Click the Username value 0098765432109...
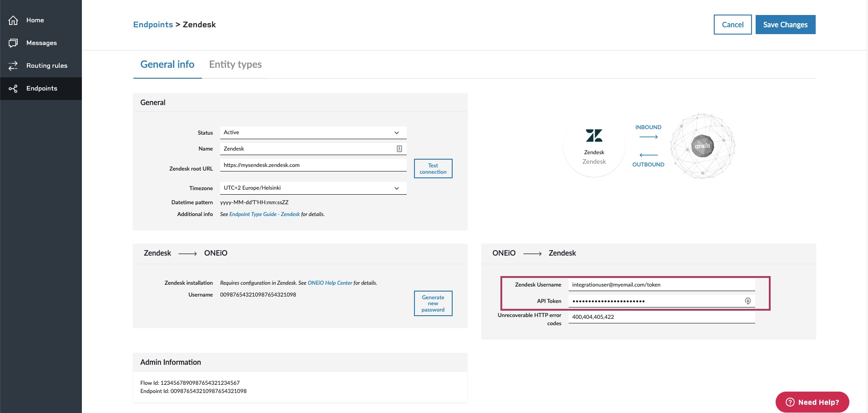The image size is (868, 413). [258, 295]
